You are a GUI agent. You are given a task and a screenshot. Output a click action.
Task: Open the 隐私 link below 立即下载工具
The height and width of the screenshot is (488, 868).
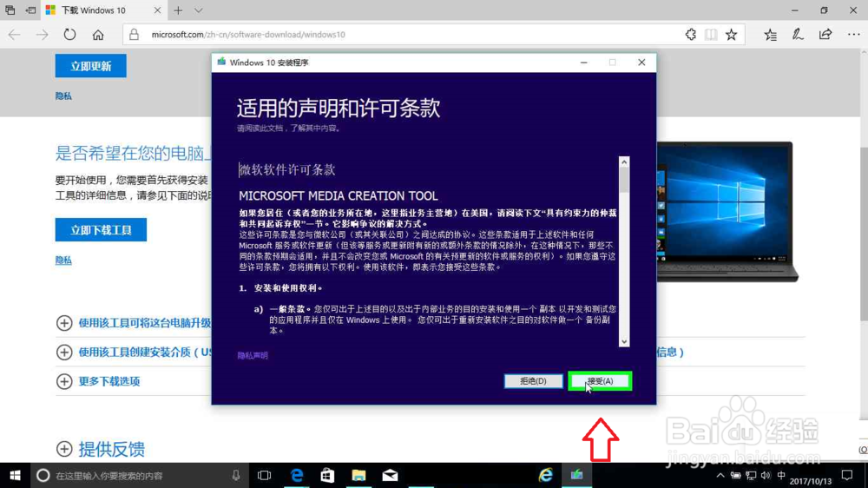point(63,260)
